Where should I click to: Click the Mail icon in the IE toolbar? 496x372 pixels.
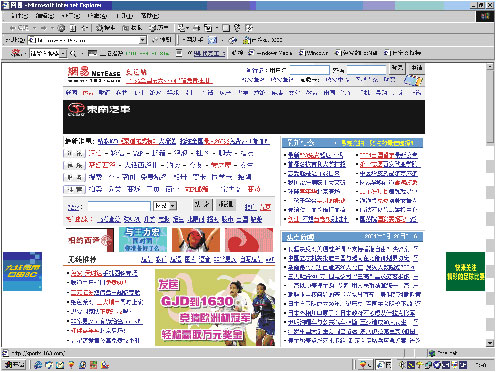[181, 28]
